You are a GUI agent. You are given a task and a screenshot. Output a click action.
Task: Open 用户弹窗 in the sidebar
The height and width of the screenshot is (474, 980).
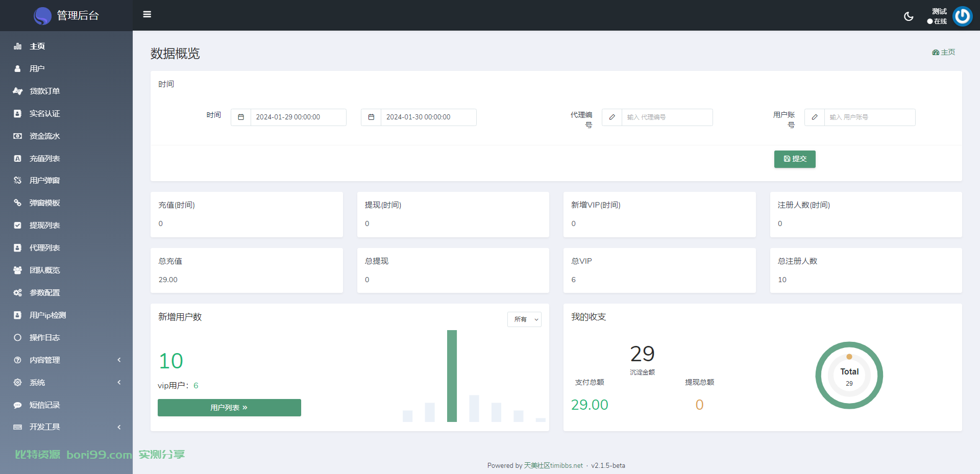click(x=66, y=181)
